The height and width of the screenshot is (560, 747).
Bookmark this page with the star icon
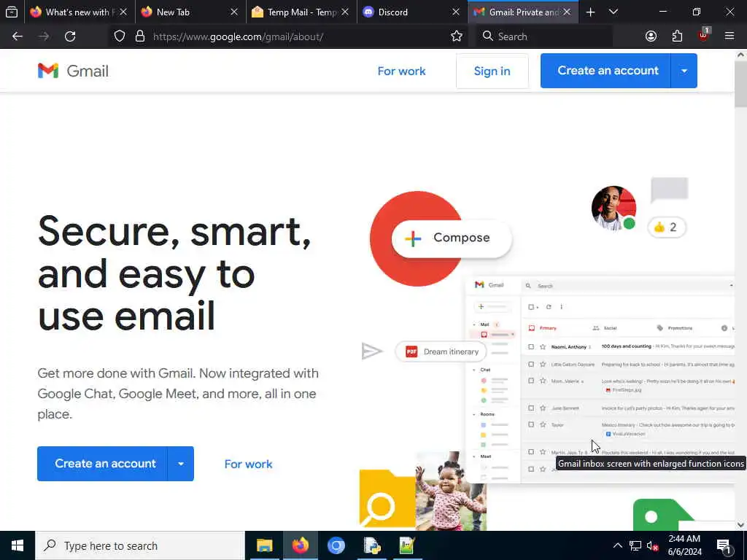(x=457, y=36)
